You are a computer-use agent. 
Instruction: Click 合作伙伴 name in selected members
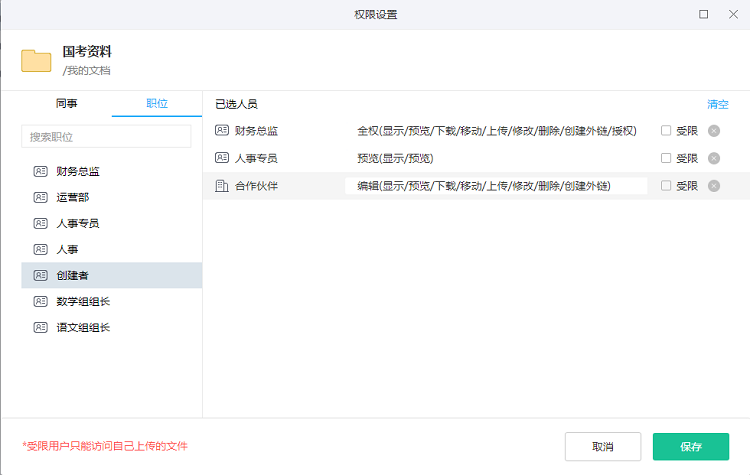[x=256, y=186]
